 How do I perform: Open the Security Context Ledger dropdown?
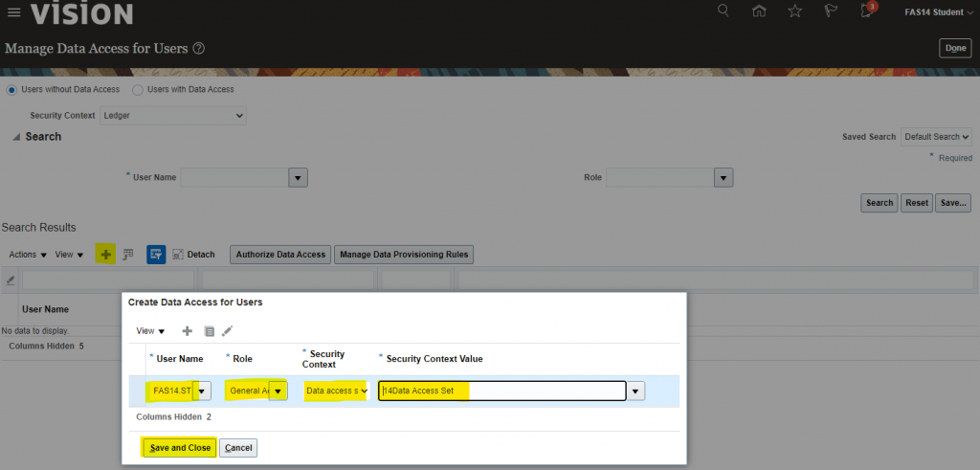[x=172, y=116]
